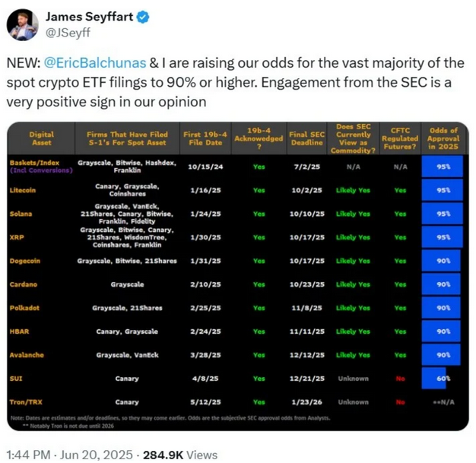This screenshot has height=463, width=476.
Task: Click the Odds of Approval in 2025 header
Action: tap(443, 138)
